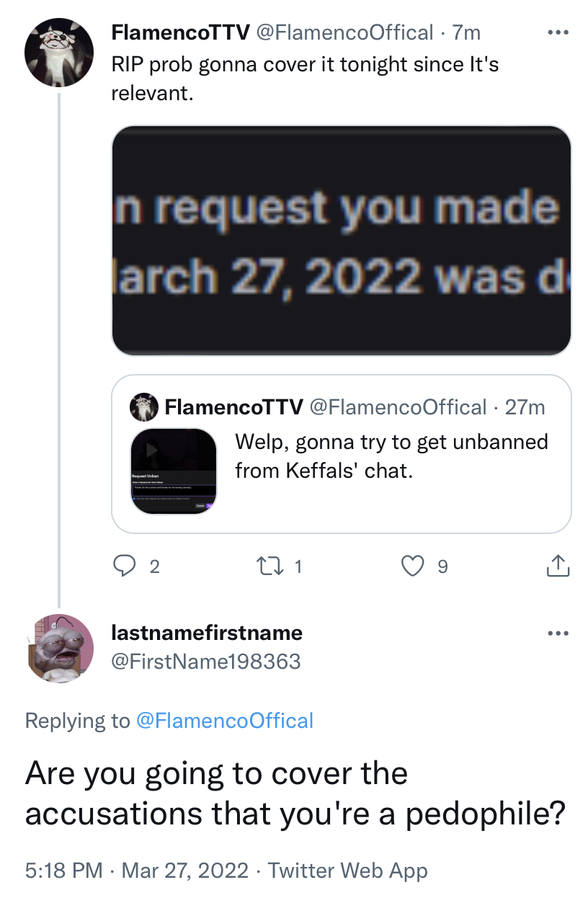Enlarge the March 27, 2022 request image
This screenshot has height=903, width=588.
(342, 241)
